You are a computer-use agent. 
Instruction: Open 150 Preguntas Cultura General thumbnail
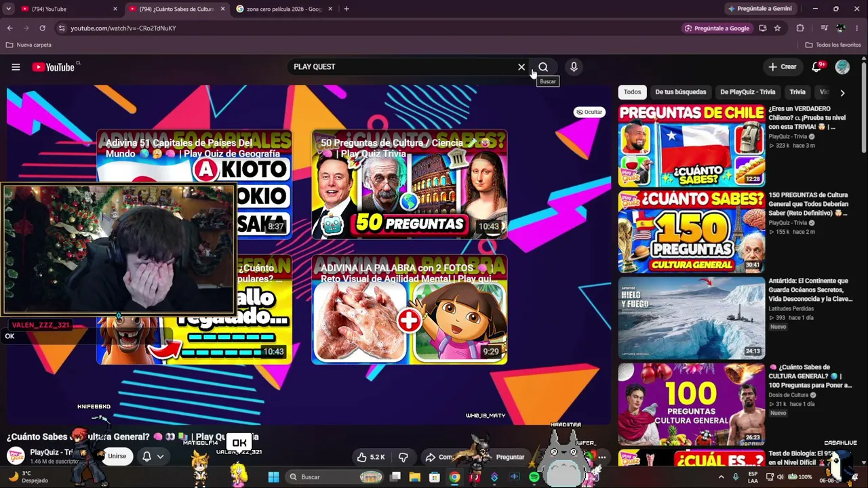692,232
